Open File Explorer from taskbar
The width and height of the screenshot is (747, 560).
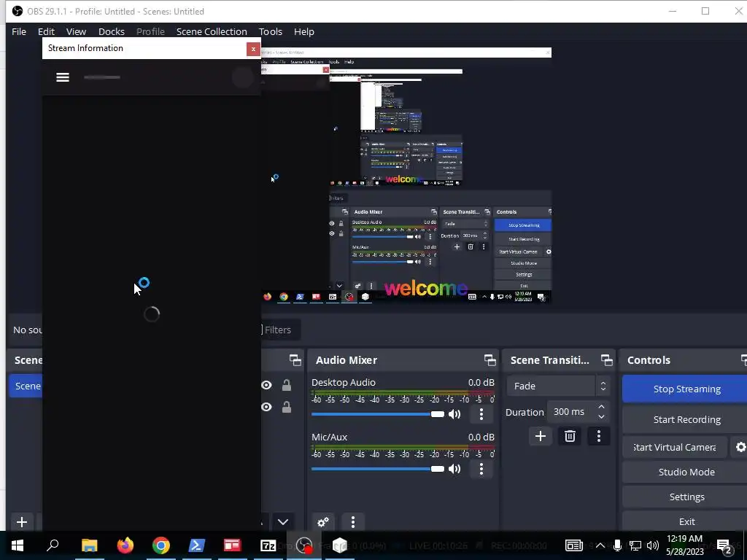click(89, 545)
